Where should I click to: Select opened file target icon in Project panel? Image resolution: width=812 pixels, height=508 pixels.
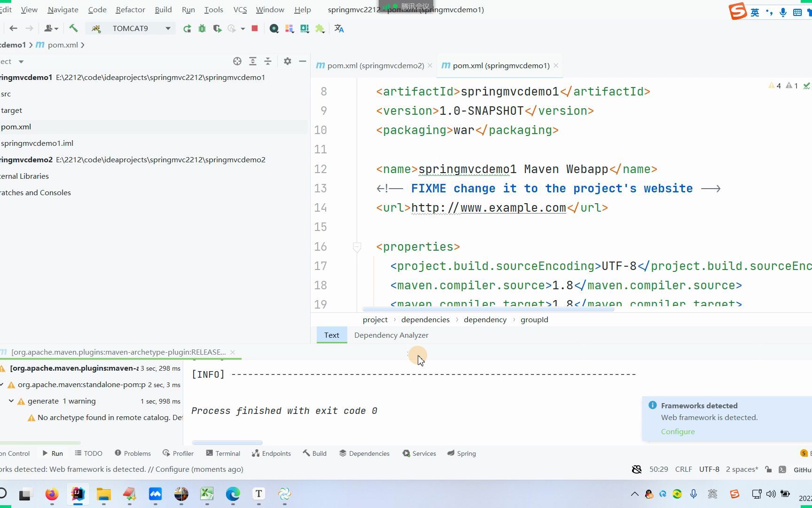[x=237, y=61]
